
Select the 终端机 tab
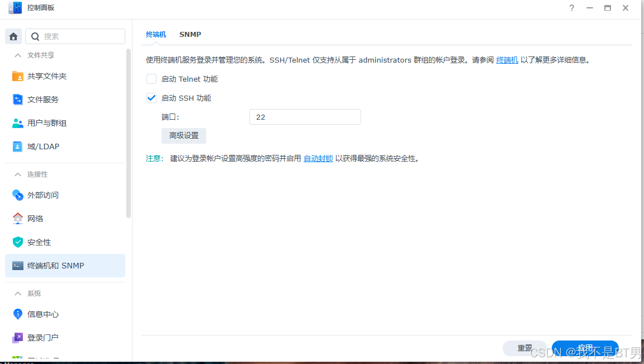coord(155,34)
